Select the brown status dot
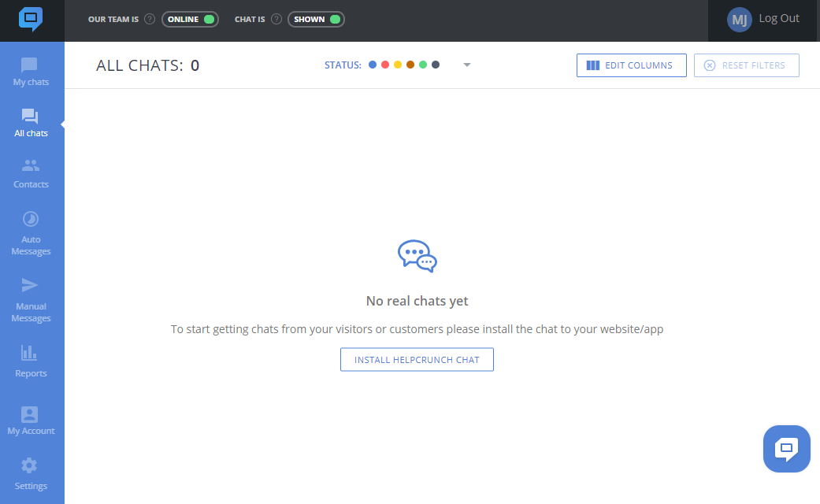This screenshot has height=504, width=820. tap(410, 65)
